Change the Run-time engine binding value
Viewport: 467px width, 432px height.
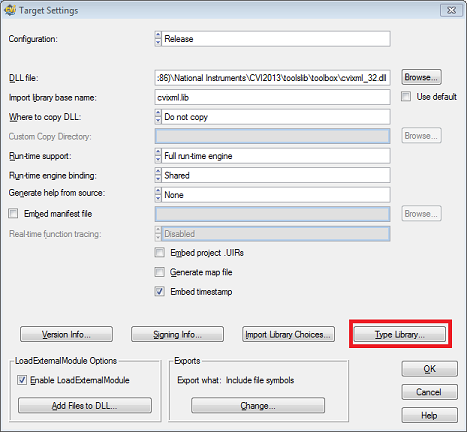pyautogui.click(x=158, y=175)
